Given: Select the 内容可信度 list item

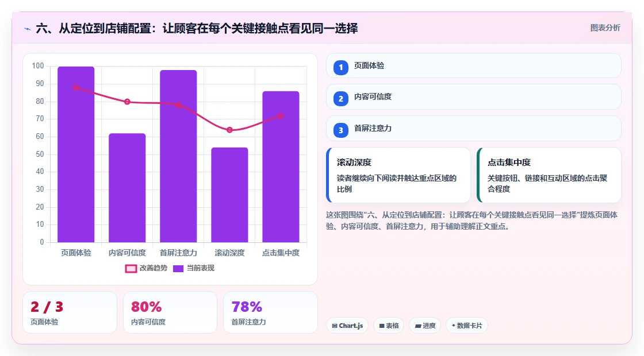Looking at the screenshot, I should (x=474, y=97).
